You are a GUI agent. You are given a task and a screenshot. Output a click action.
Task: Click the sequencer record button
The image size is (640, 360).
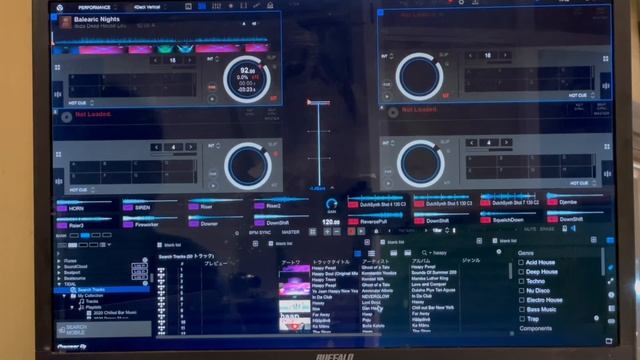pos(351,231)
